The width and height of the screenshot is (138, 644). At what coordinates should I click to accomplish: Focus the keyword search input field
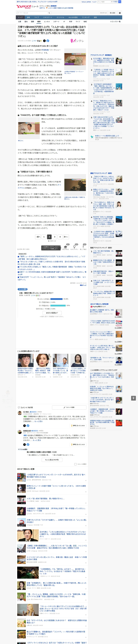(32, 13)
